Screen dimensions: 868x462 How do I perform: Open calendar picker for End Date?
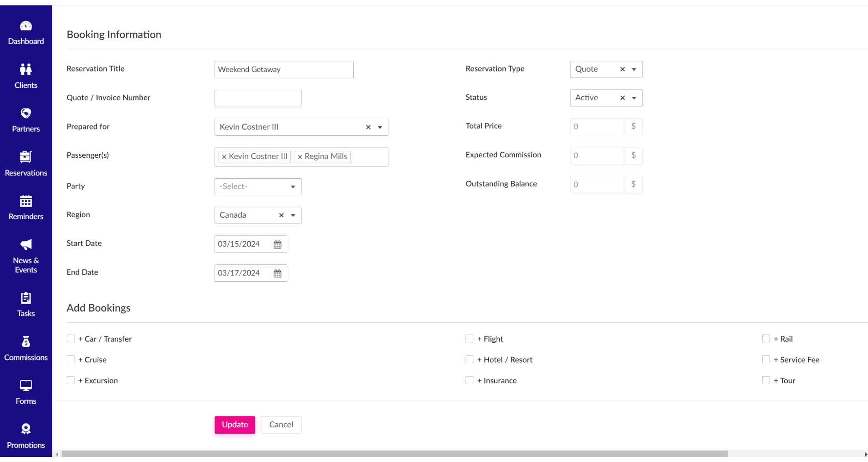tap(277, 273)
